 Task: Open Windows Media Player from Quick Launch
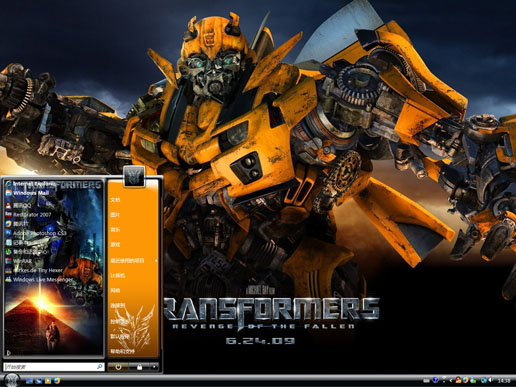pyautogui.click(x=48, y=381)
